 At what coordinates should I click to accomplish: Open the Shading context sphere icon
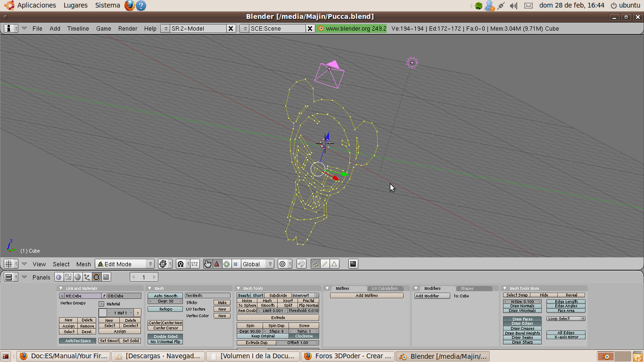coord(78,277)
